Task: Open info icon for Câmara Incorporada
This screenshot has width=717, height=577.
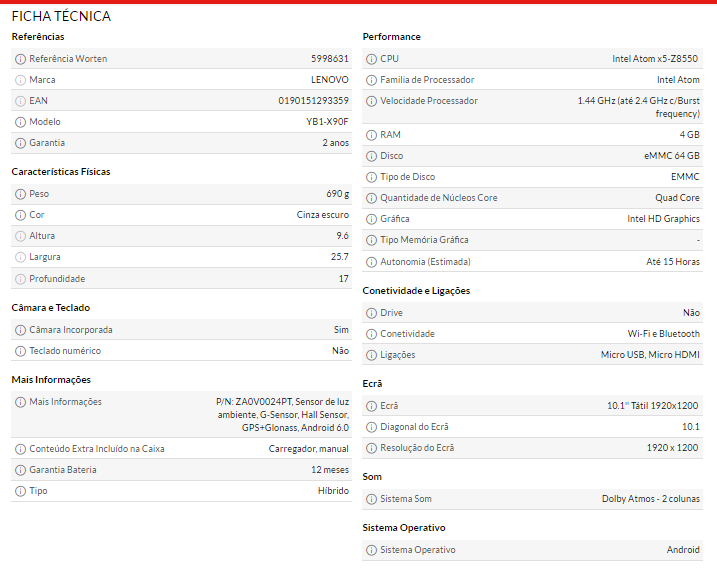Action: point(20,330)
